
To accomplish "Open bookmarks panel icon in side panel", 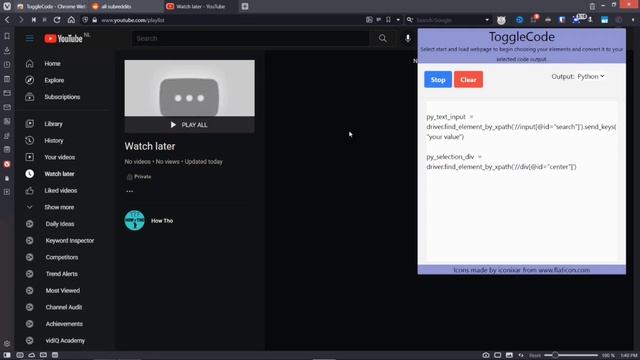I will point(7,36).
